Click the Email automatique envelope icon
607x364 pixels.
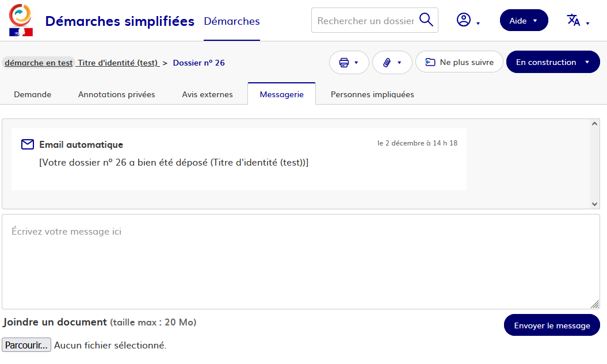pos(28,144)
